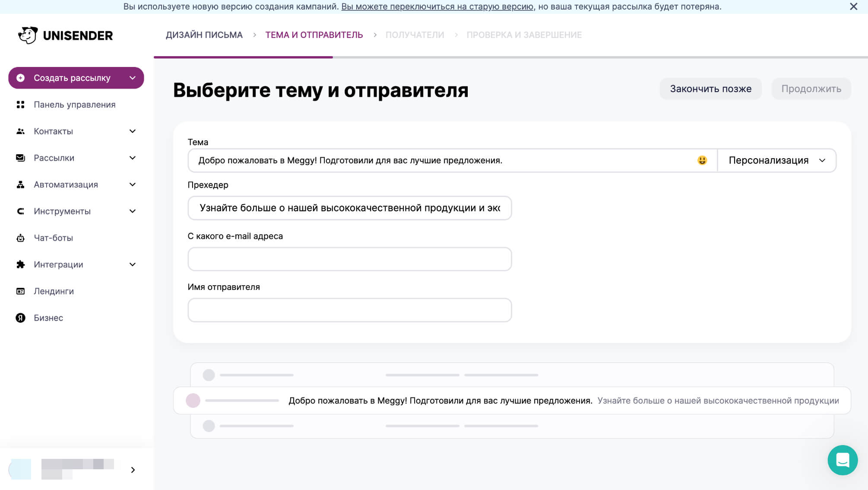Open the link to switch to the old version
The image size is (868, 490).
[x=437, y=6]
